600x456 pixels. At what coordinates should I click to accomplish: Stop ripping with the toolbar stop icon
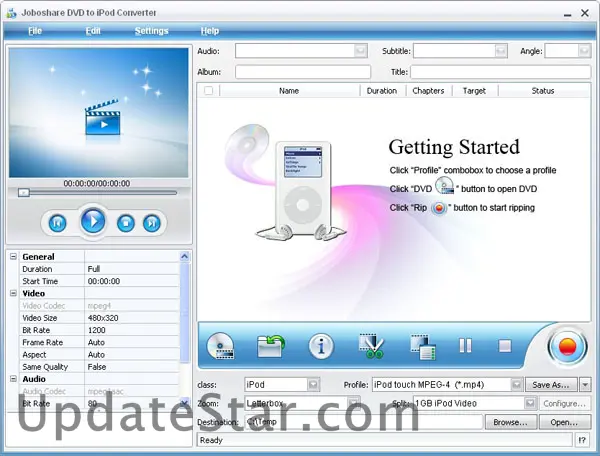(505, 346)
